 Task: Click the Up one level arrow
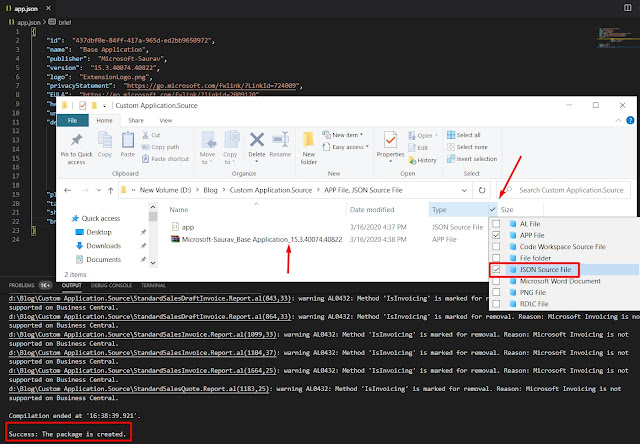(x=110, y=190)
